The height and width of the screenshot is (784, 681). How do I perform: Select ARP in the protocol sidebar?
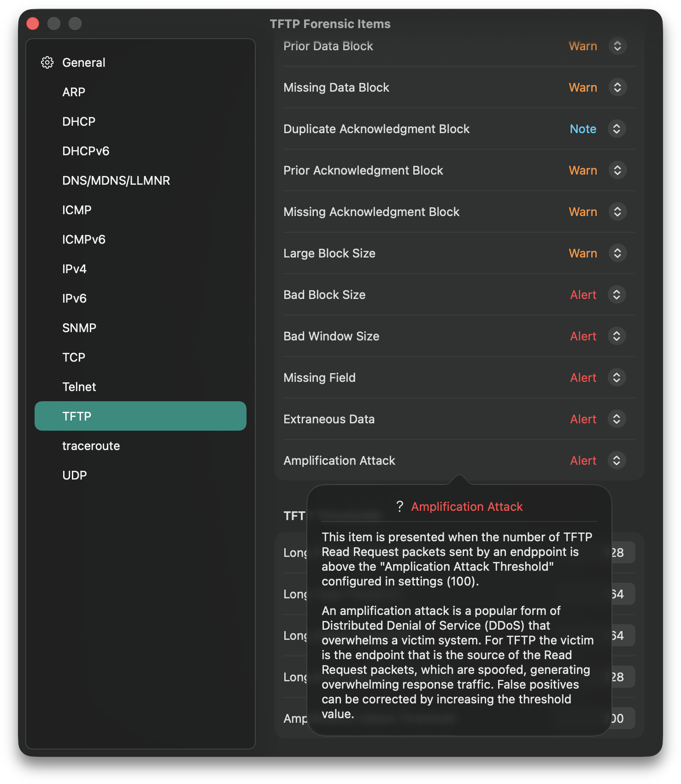tap(74, 92)
